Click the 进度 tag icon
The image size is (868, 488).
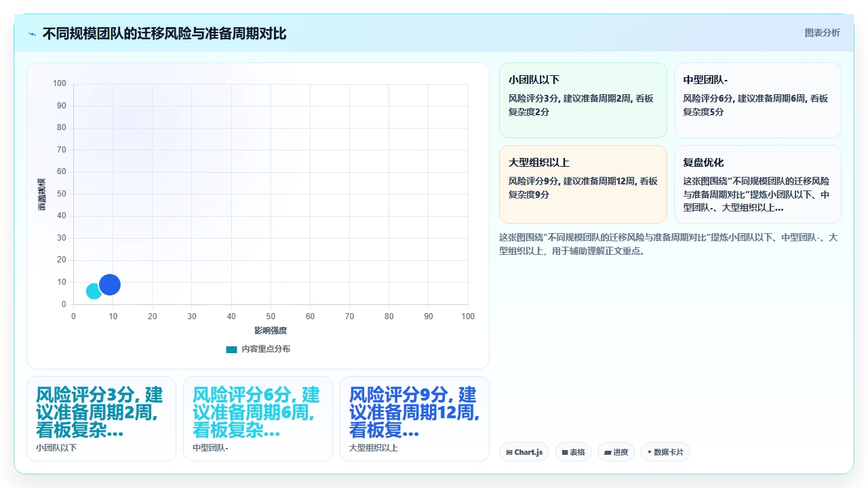coord(607,452)
